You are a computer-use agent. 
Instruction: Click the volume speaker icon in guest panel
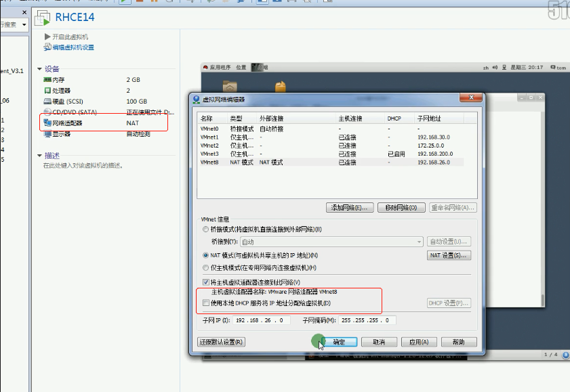tap(495, 67)
